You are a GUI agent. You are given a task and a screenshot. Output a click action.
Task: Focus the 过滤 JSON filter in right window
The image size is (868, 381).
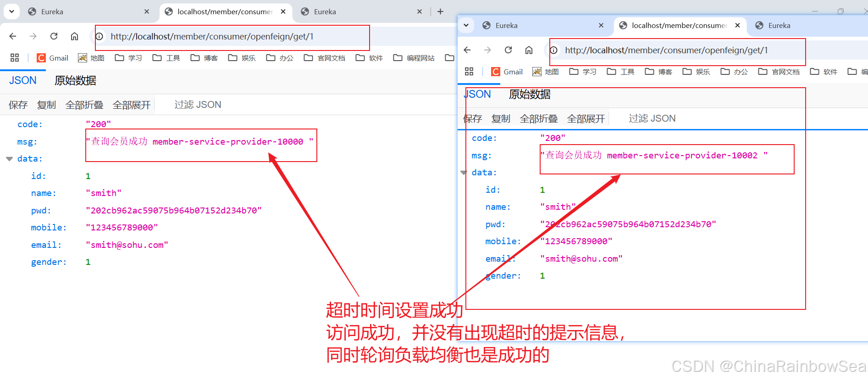pos(652,118)
